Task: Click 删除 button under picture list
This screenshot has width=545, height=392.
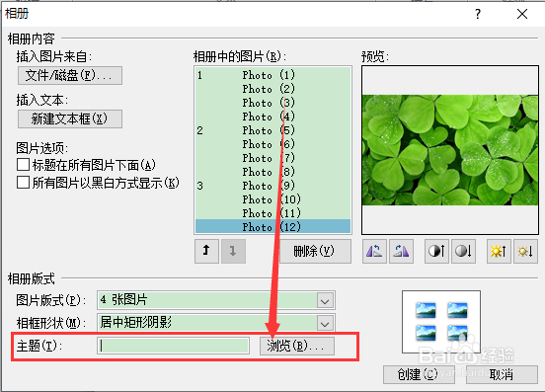Action: 315,251
